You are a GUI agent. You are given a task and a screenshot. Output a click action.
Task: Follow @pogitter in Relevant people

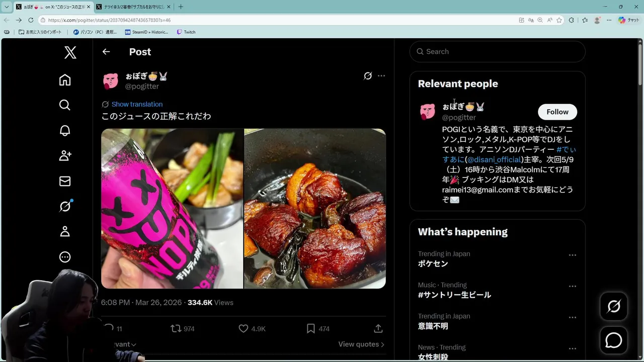(x=557, y=112)
